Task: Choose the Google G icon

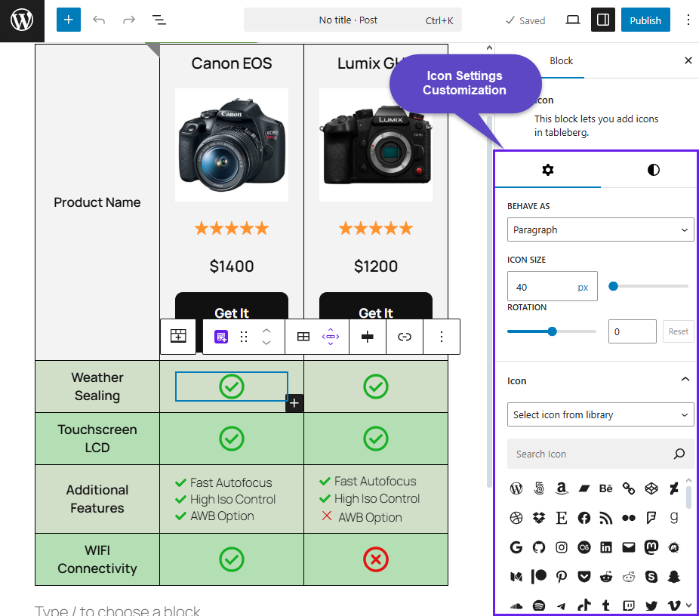Action: coord(516,547)
